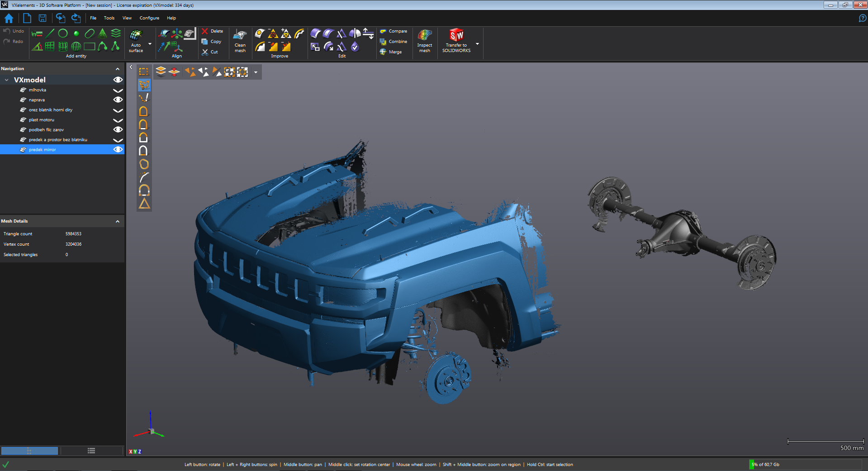Open the Tools menu
The image size is (868, 471).
click(109, 18)
